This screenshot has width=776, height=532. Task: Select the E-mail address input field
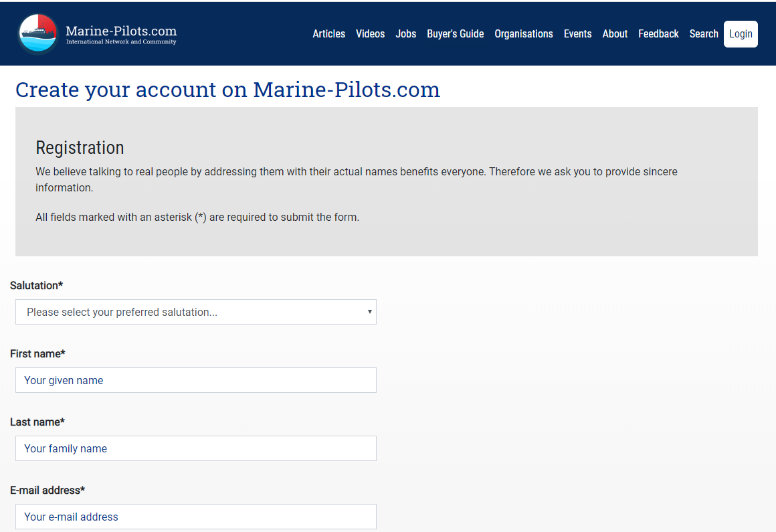coord(195,517)
